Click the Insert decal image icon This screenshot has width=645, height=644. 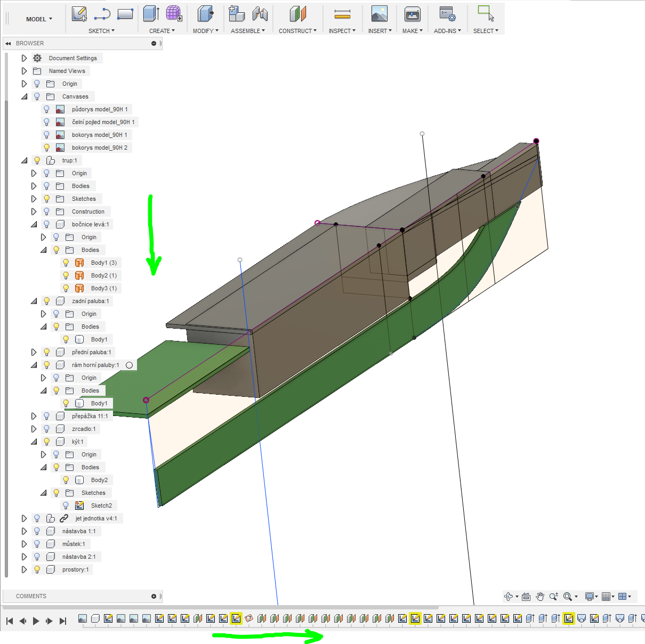pyautogui.click(x=379, y=14)
